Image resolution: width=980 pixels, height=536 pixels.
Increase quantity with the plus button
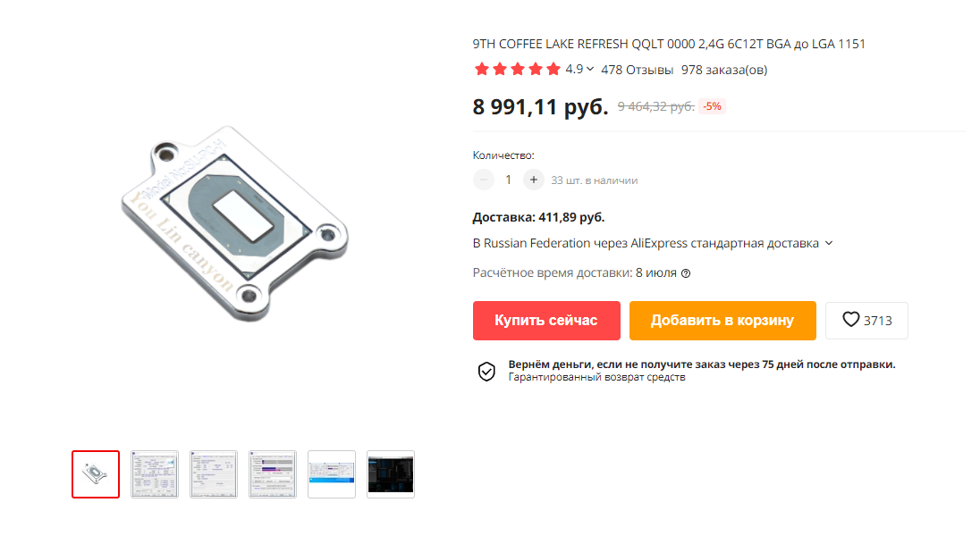click(x=533, y=180)
